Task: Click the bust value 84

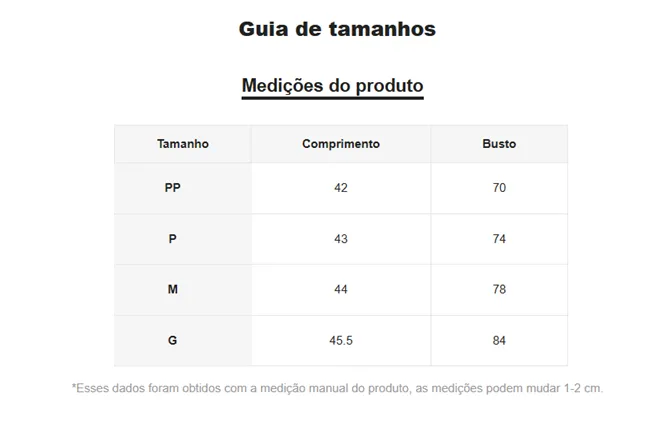Action: (499, 341)
